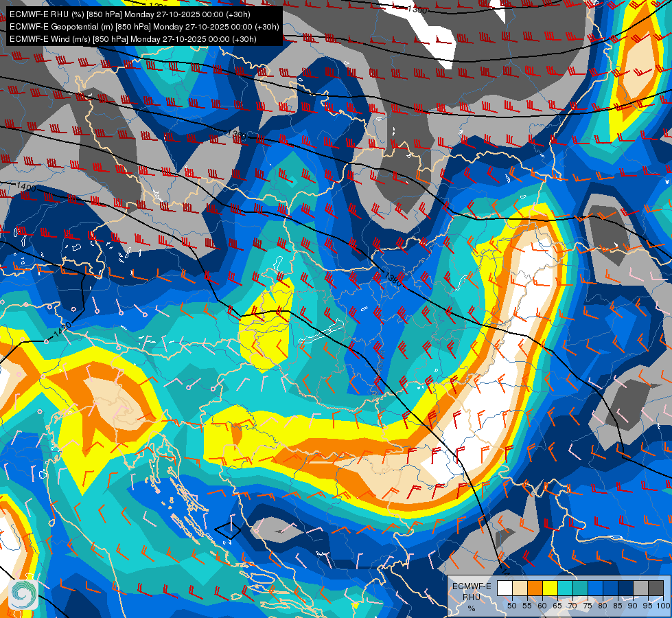Screen dimensions: 672x618
Task: Click the legend value 95
Action: 648,606
